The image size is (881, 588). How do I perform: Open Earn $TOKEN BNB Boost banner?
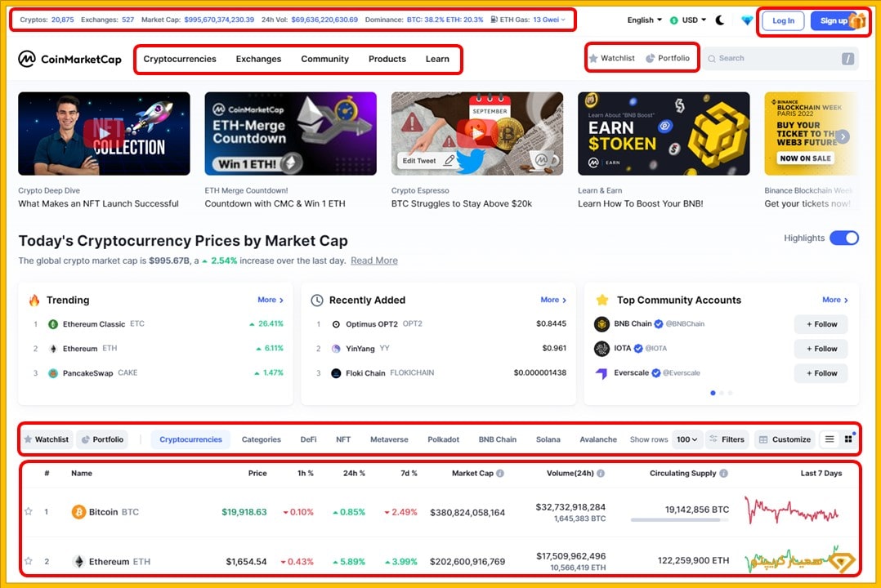tap(664, 134)
